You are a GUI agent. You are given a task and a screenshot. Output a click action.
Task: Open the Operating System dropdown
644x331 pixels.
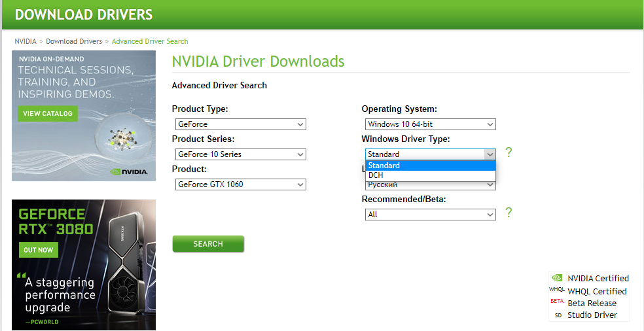pyautogui.click(x=430, y=124)
